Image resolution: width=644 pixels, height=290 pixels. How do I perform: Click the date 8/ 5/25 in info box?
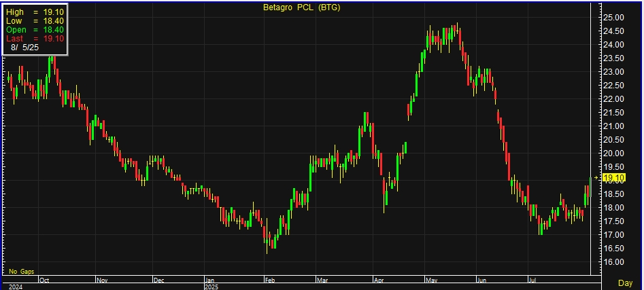pyautogui.click(x=24, y=47)
